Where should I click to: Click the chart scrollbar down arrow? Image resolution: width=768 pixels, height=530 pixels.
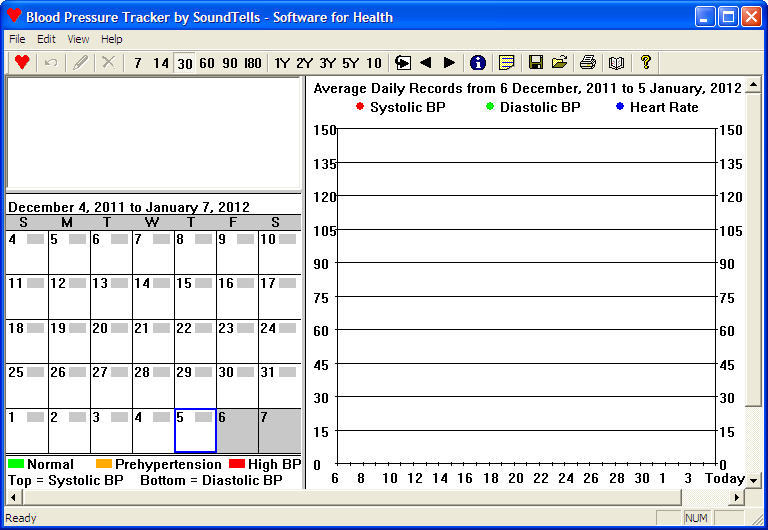point(753,481)
